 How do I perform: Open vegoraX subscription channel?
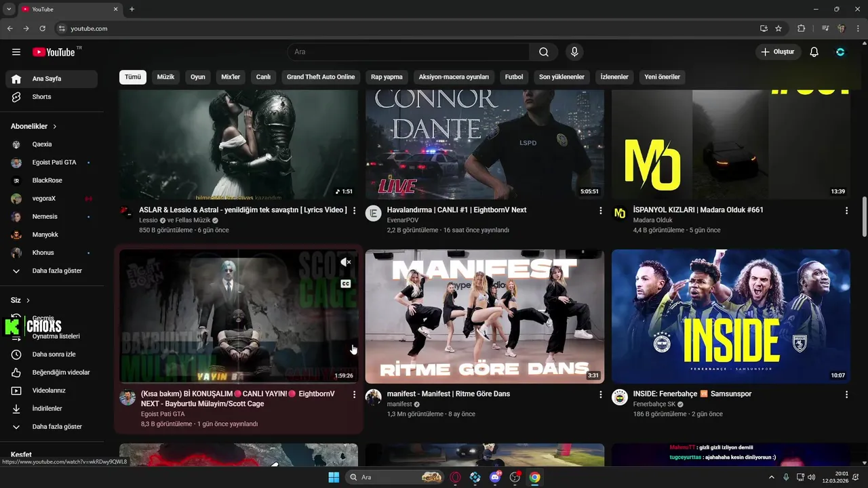tap(52, 199)
